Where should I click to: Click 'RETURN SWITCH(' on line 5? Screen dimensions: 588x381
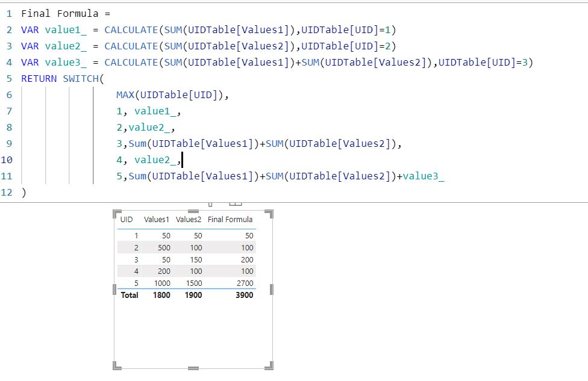coord(63,79)
